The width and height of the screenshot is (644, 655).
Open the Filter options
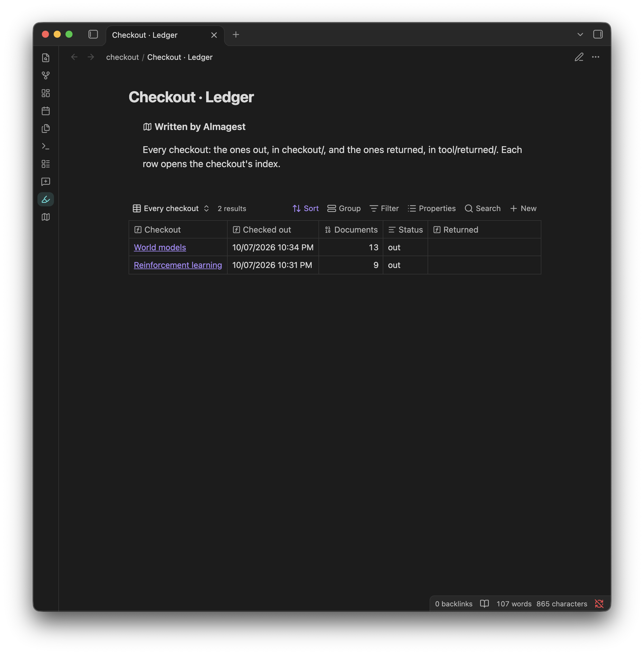pyautogui.click(x=384, y=208)
